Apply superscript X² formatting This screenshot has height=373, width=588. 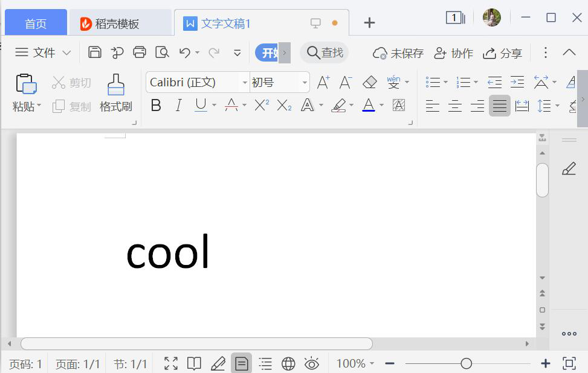click(x=262, y=105)
